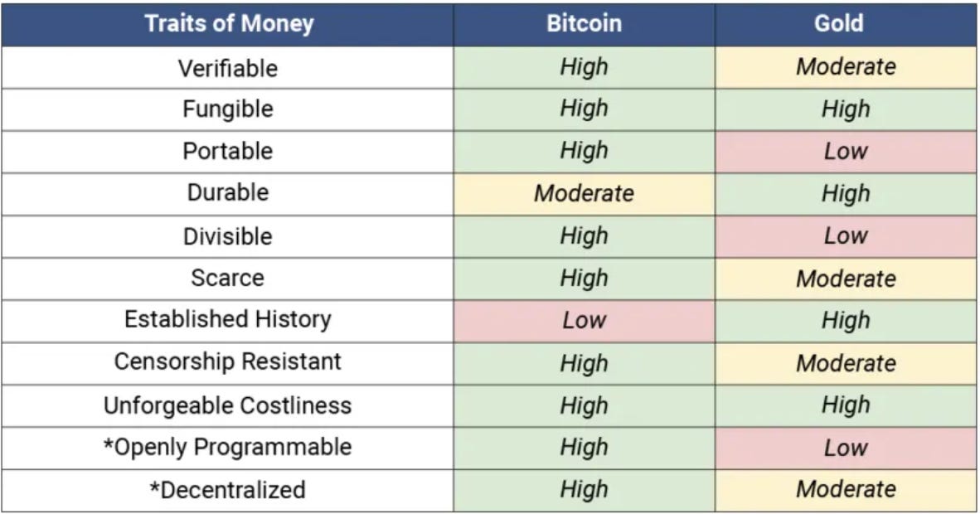Click the Verifiable row label
The image size is (980, 514).
(x=227, y=67)
